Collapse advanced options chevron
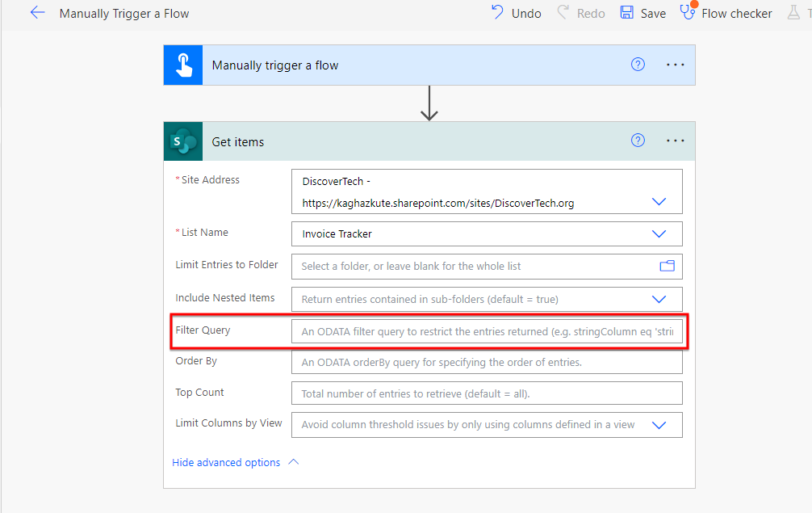This screenshot has height=513, width=812. pos(294,462)
